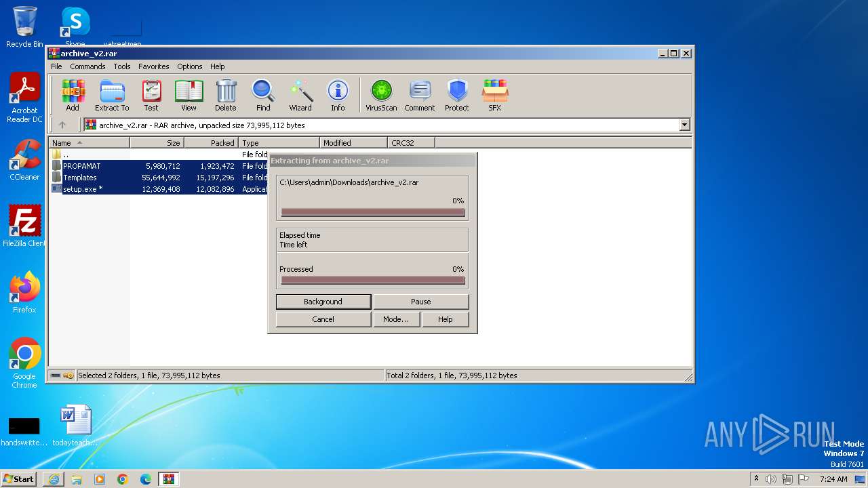Click Edge icon in taskbar
The height and width of the screenshot is (488, 868).
point(146,479)
